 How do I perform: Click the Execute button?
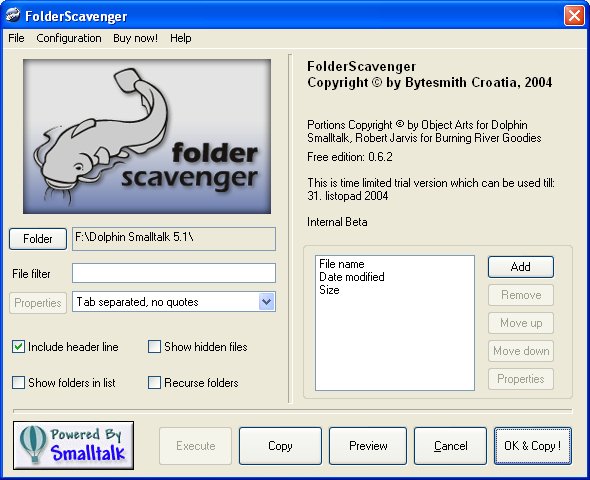click(195, 446)
